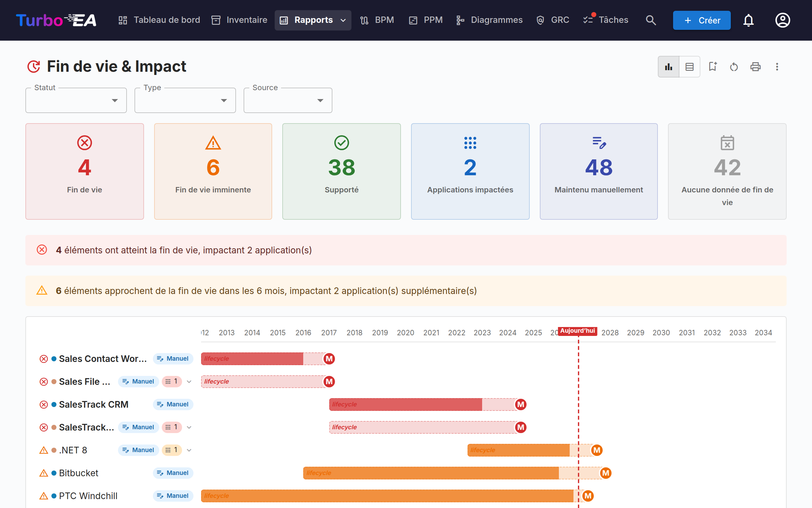This screenshot has width=812, height=508.
Task: Select the Maintenu manuellement card
Action: [599, 171]
